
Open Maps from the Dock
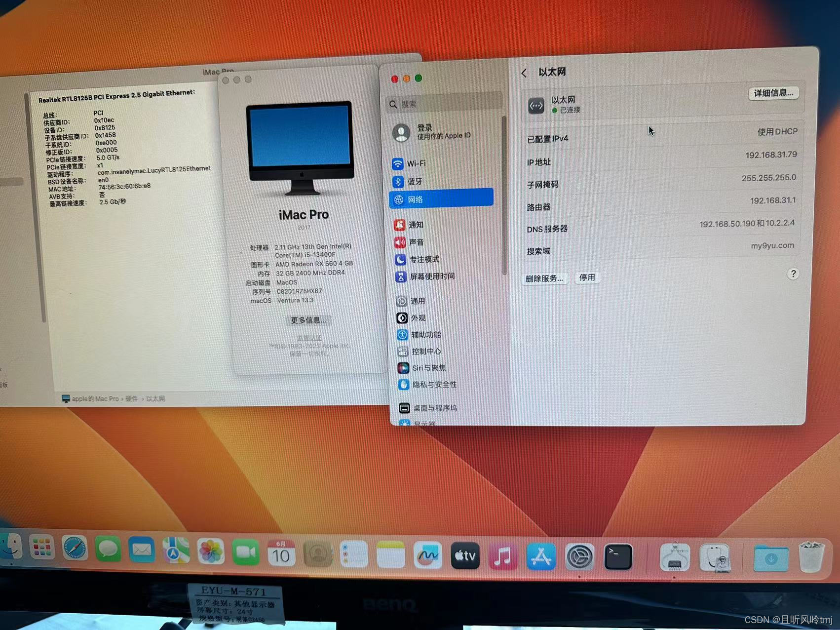click(176, 551)
